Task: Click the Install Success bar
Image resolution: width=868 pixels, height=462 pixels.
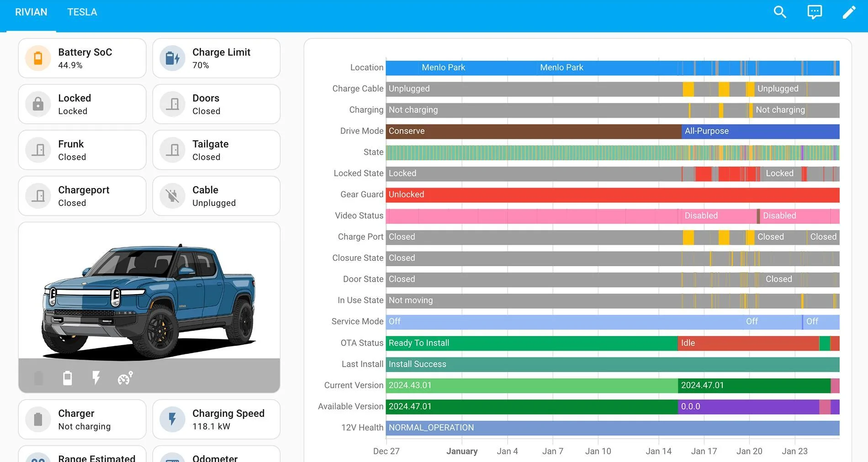Action: [613, 364]
